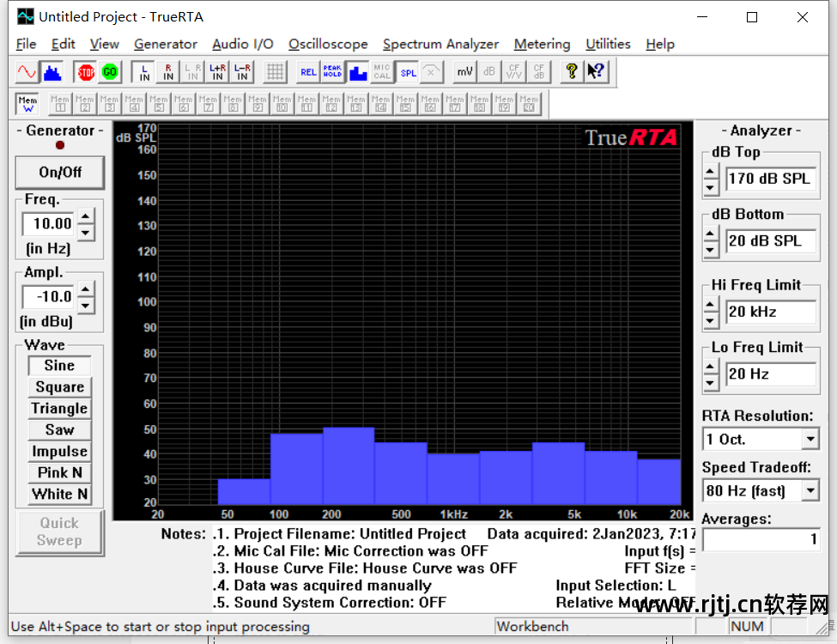837x644 pixels.
Task: Click the 'House Curve File' notes line
Action: (365, 568)
